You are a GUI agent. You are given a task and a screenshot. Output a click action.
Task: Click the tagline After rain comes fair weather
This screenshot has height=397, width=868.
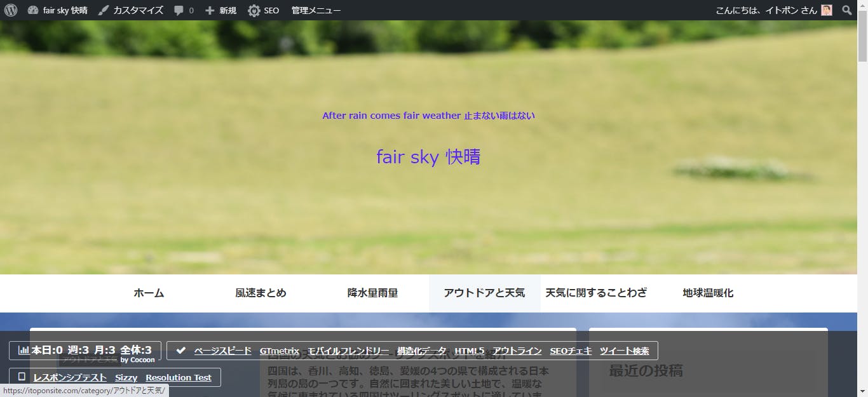coord(429,116)
